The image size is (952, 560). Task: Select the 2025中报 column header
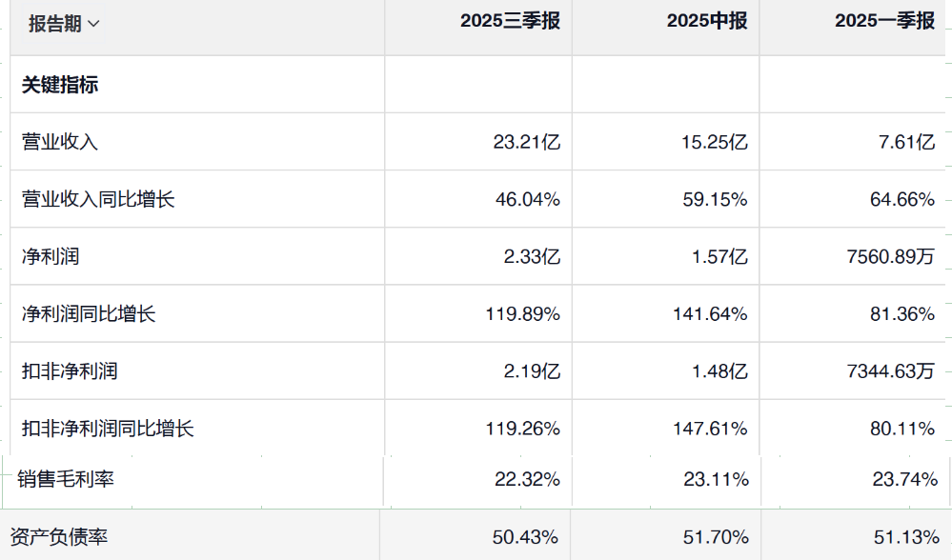(x=707, y=23)
